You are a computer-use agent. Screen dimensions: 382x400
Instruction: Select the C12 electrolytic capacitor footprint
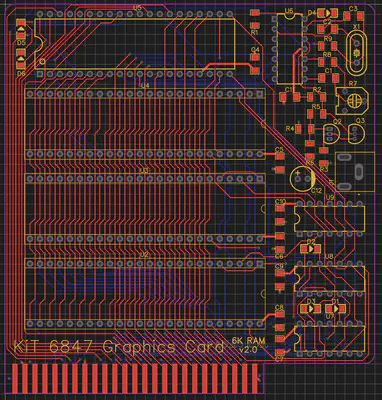pyautogui.click(x=303, y=179)
